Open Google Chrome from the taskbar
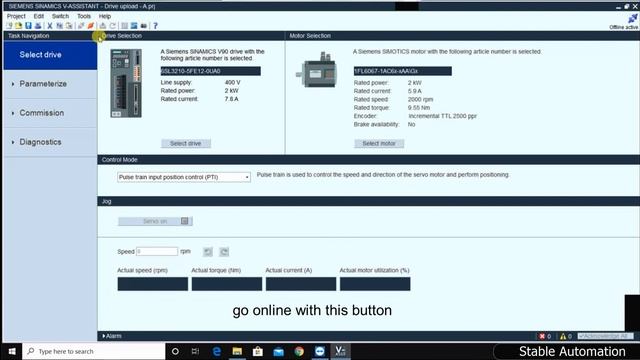Image resolution: width=640 pixels, height=360 pixels. 299,351
